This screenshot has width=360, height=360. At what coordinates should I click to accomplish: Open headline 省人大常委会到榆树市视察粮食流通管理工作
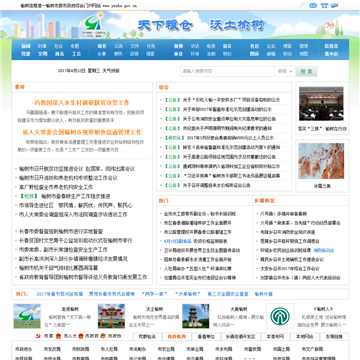pyautogui.click(x=82, y=132)
